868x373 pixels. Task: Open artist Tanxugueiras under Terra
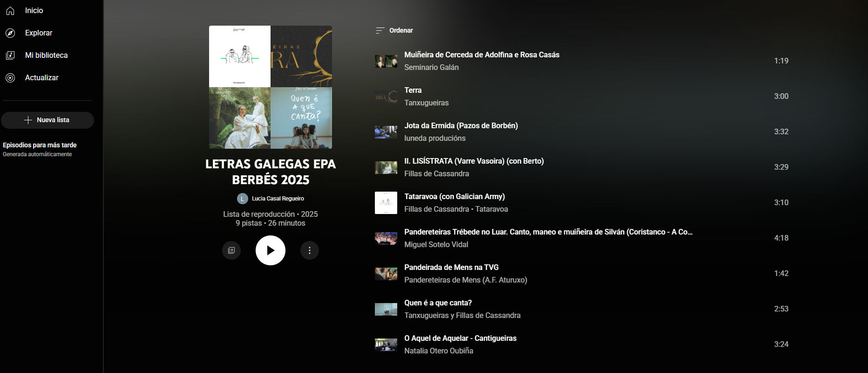coord(427,103)
